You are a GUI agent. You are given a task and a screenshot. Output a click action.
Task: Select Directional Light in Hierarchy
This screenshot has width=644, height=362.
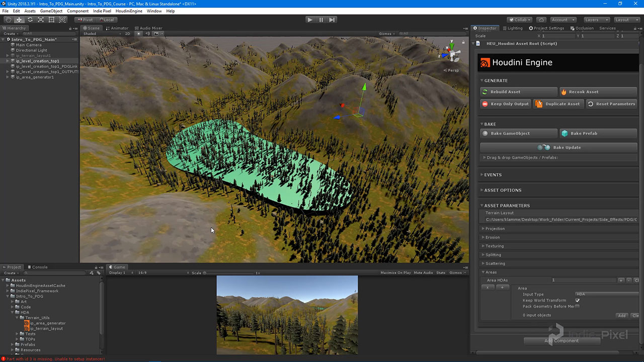coord(31,50)
